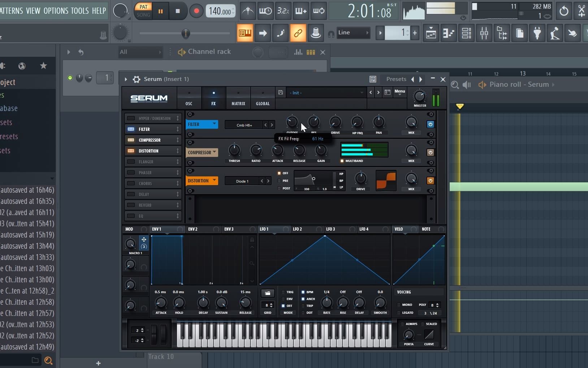The height and width of the screenshot is (368, 588).
Task: Click the LFO shape folder icon
Action: pyautogui.click(x=268, y=293)
